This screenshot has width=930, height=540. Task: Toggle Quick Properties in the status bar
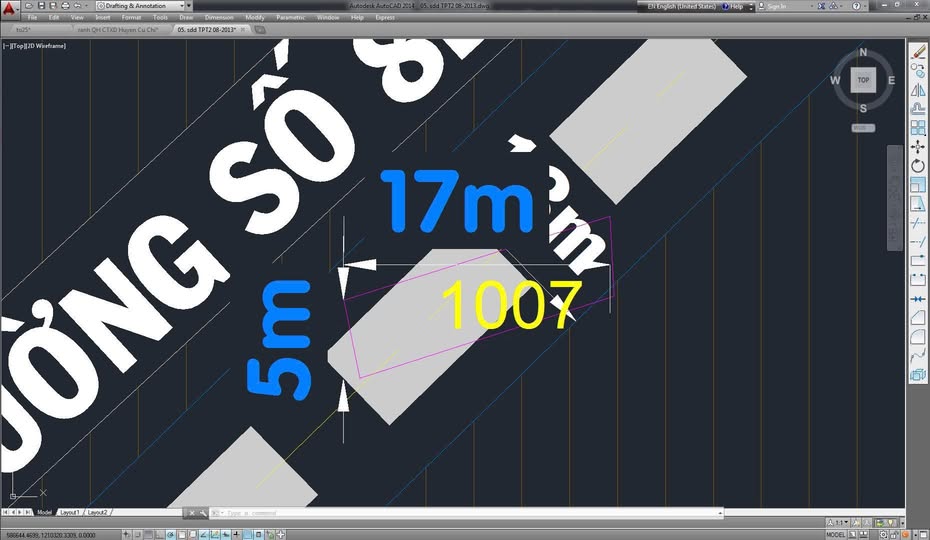click(x=259, y=535)
